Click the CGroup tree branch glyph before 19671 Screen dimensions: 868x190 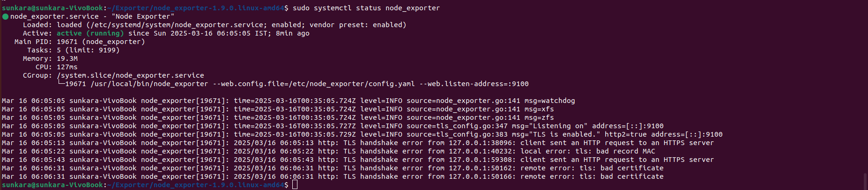tap(61, 84)
